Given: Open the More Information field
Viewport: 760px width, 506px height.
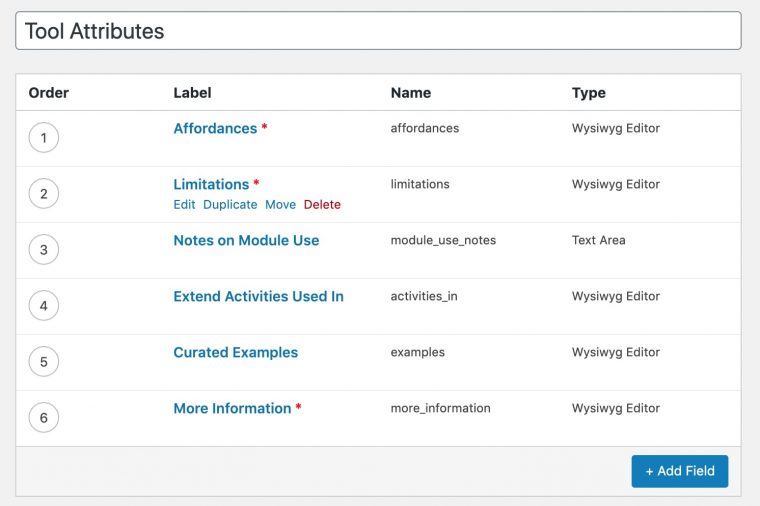Looking at the screenshot, I should click(x=232, y=408).
